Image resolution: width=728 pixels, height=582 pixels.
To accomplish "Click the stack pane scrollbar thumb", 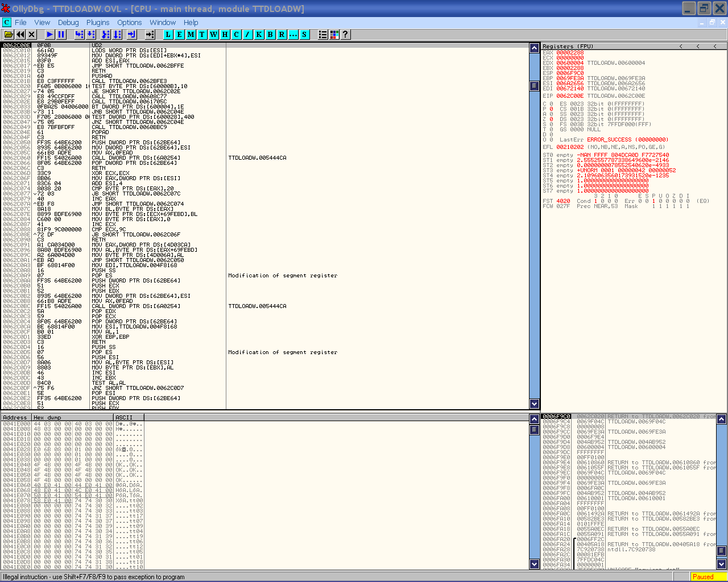I will pos(721,551).
